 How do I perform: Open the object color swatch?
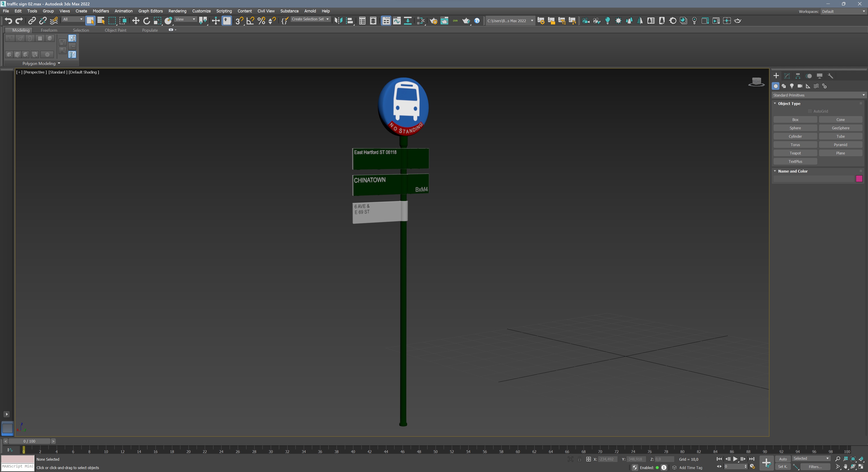pyautogui.click(x=859, y=179)
